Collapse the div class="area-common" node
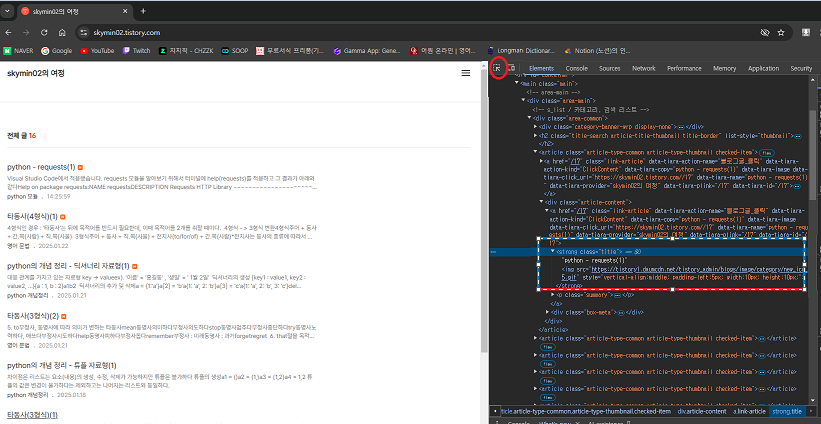 [529, 118]
